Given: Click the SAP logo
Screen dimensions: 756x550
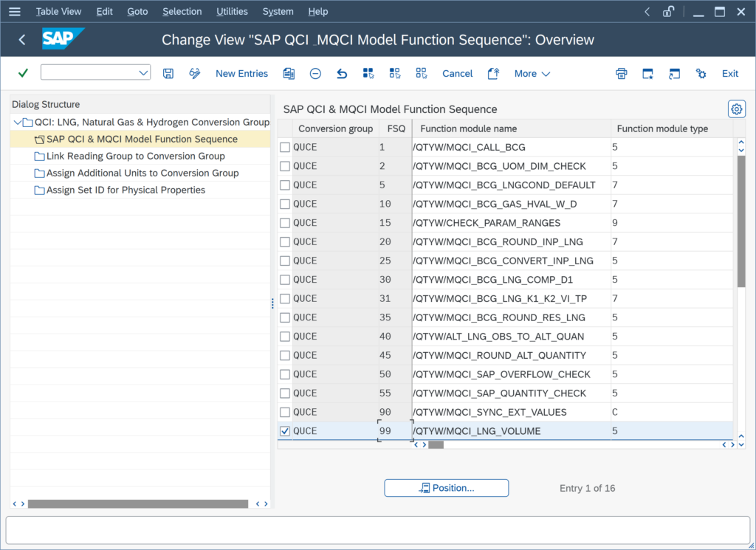Looking at the screenshot, I should click(63, 38).
